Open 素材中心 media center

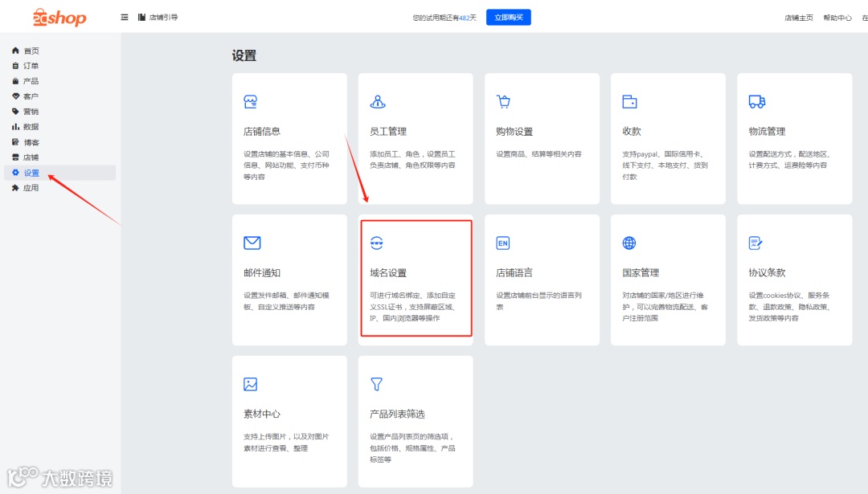click(289, 422)
